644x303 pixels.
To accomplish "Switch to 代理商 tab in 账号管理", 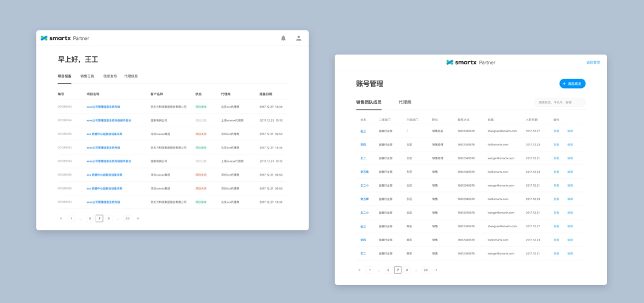I will 405,102.
